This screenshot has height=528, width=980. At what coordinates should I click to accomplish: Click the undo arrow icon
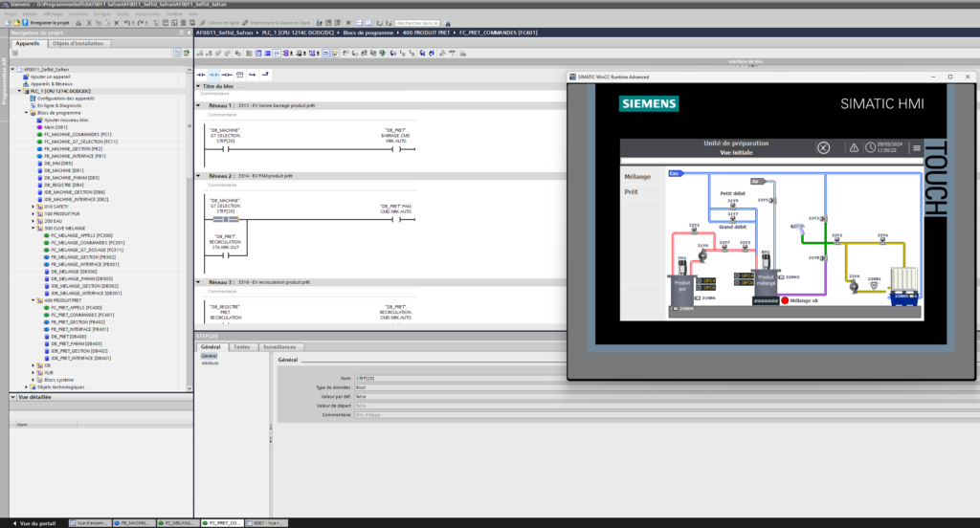[127, 23]
